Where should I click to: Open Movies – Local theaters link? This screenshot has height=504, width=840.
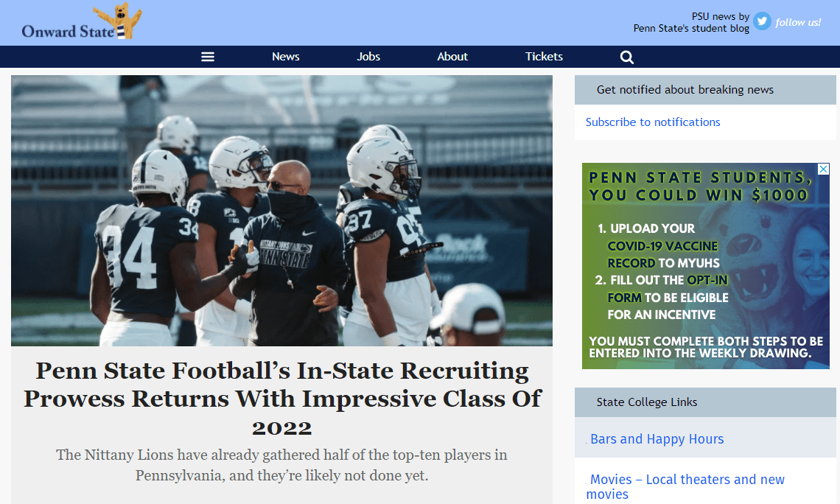(686, 486)
